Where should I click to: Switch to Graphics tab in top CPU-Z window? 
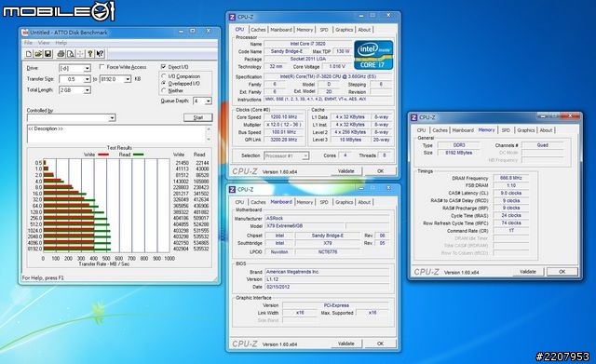click(344, 30)
